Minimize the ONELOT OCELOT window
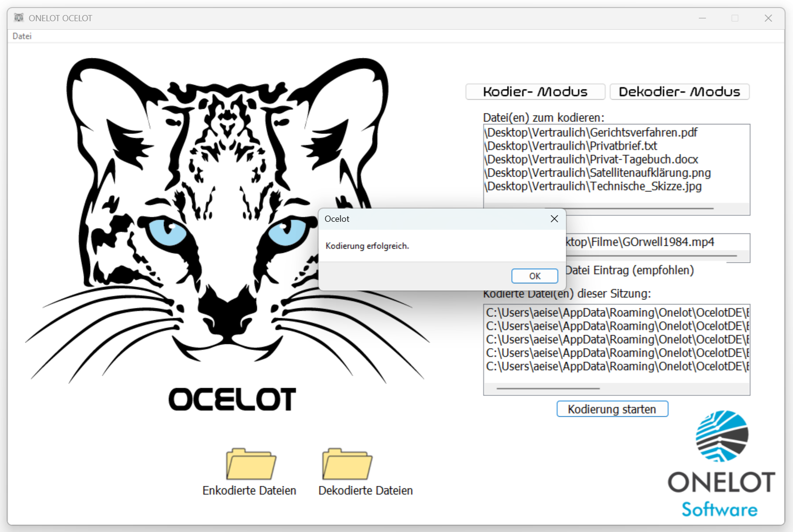The height and width of the screenshot is (532, 793). click(x=702, y=18)
